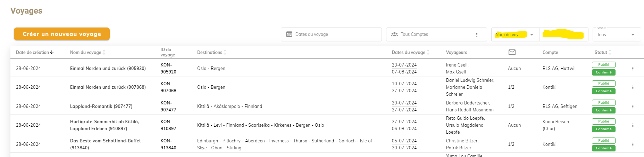The image size is (644, 157).
Task: Click the calendar icon in Dates du voyage
Action: (x=289, y=34)
